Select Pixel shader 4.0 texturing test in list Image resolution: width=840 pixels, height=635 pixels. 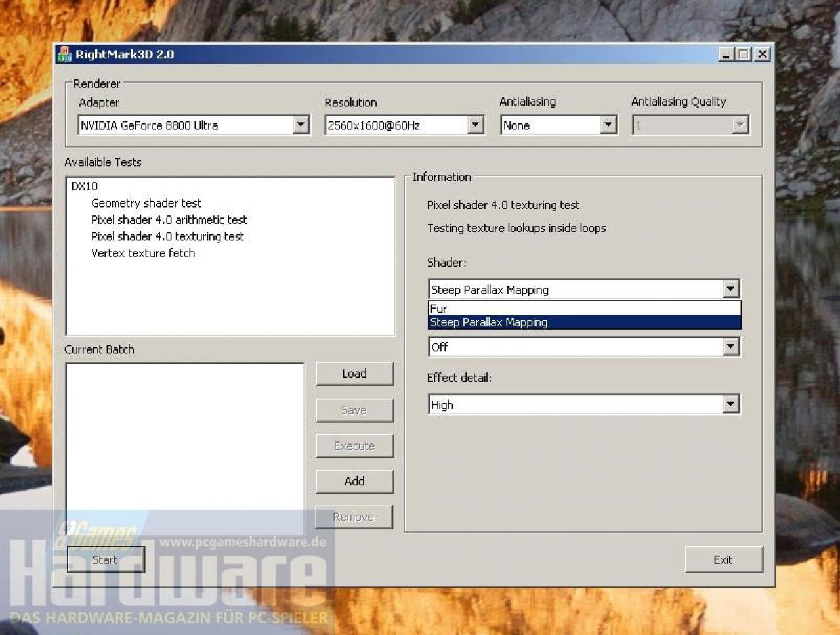tap(167, 236)
